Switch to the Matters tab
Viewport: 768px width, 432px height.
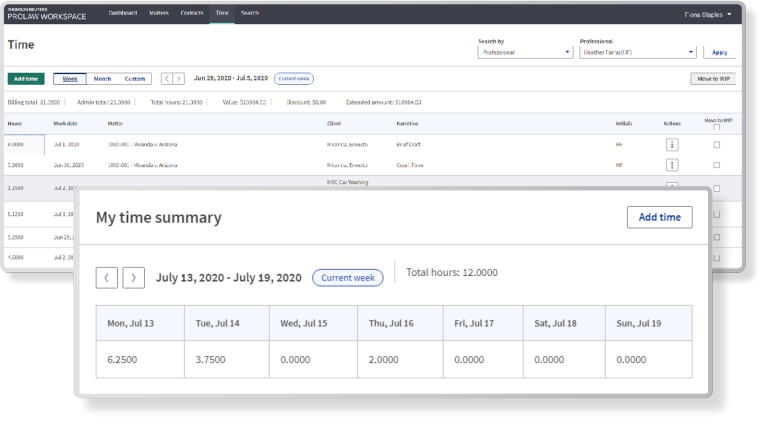tap(158, 13)
